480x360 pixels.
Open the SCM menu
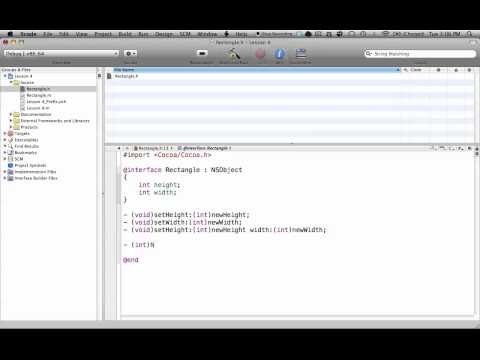pos(185,34)
